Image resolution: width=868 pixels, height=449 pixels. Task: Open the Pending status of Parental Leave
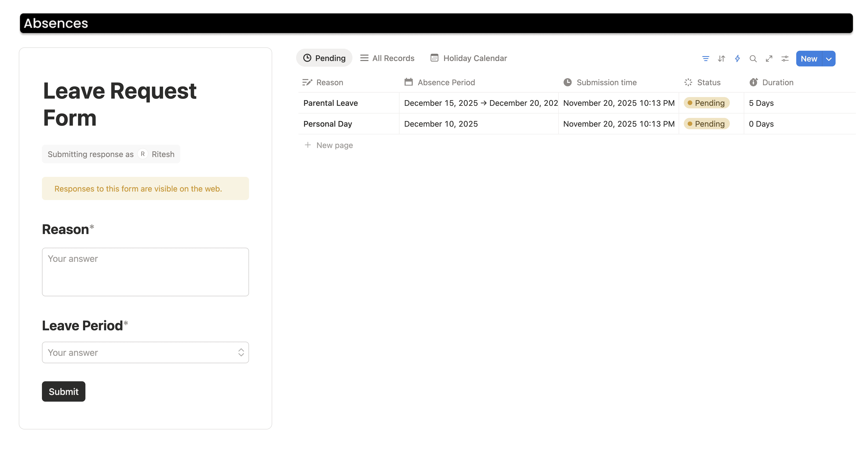[706, 103]
